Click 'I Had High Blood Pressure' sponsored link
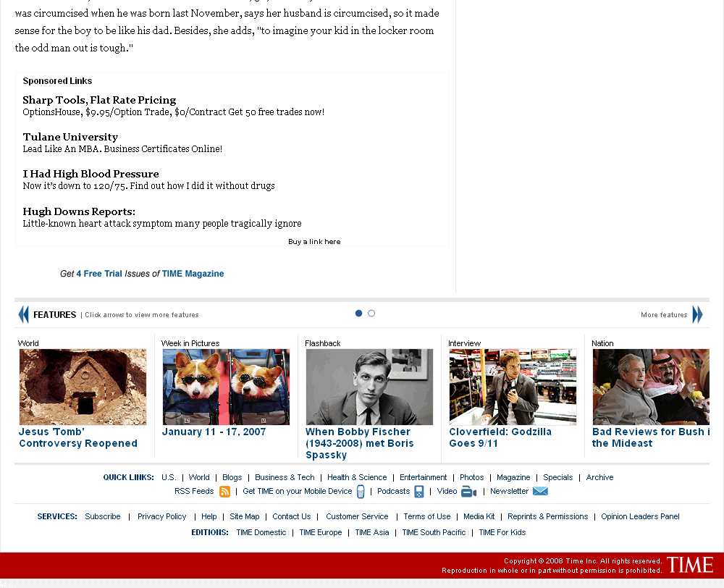The height and width of the screenshot is (588, 724). pyautogui.click(x=90, y=174)
